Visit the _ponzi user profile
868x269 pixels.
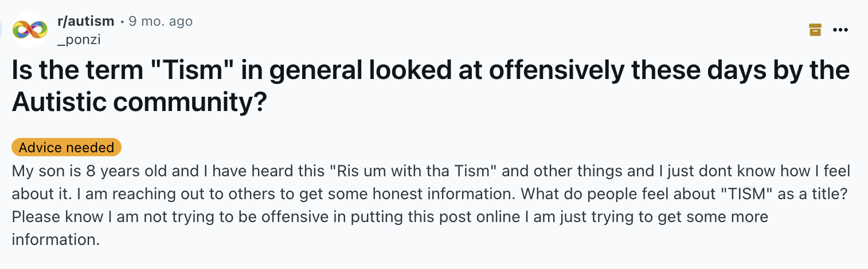click(79, 39)
